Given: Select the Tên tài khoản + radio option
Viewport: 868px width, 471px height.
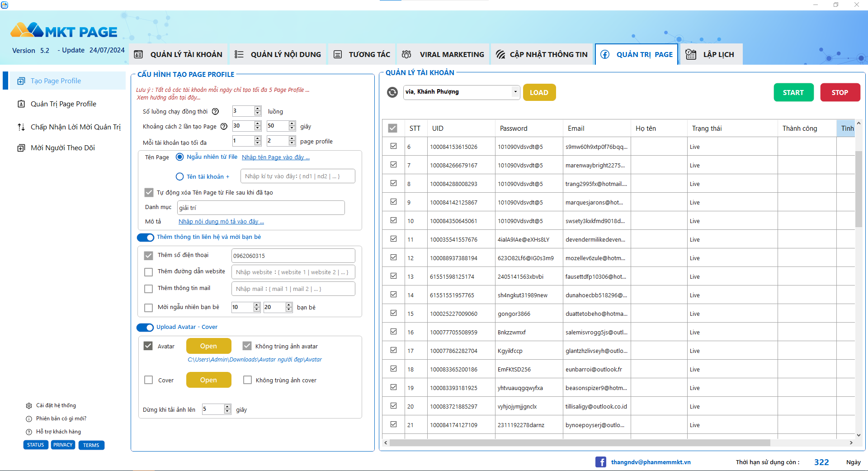Looking at the screenshot, I should [180, 176].
